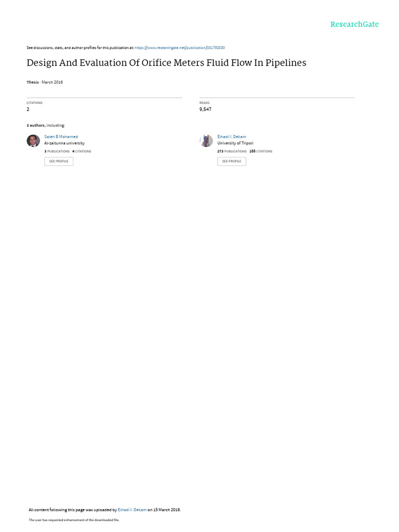399x532 pixels.
Task: Open the Elhadi I. Dekam author name link
Action: 231,137
